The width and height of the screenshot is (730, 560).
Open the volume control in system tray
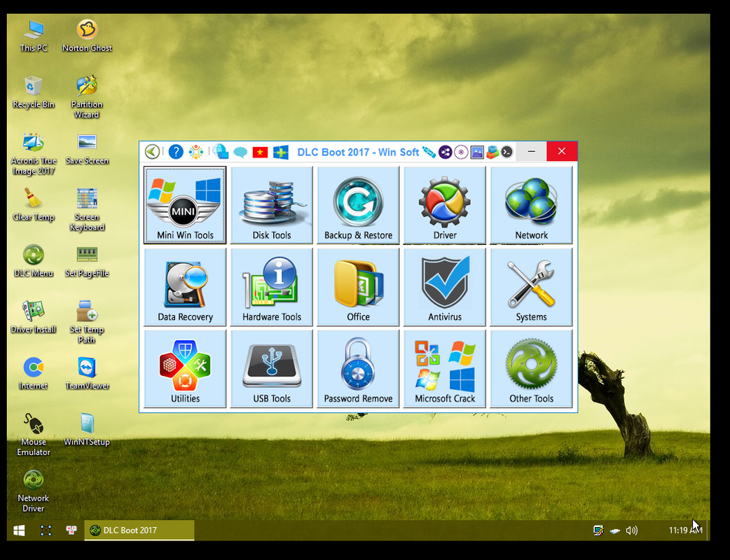click(632, 530)
